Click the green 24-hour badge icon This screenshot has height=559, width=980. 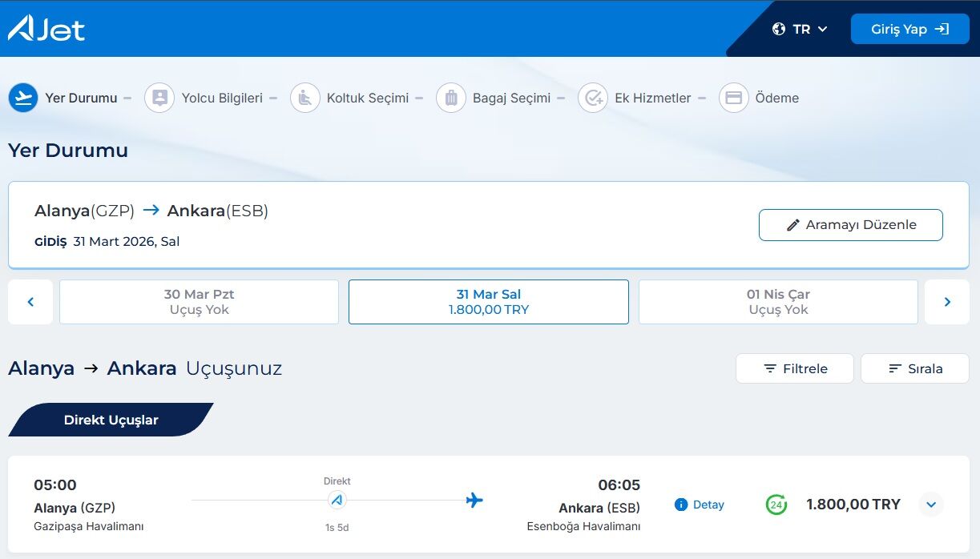click(x=776, y=505)
